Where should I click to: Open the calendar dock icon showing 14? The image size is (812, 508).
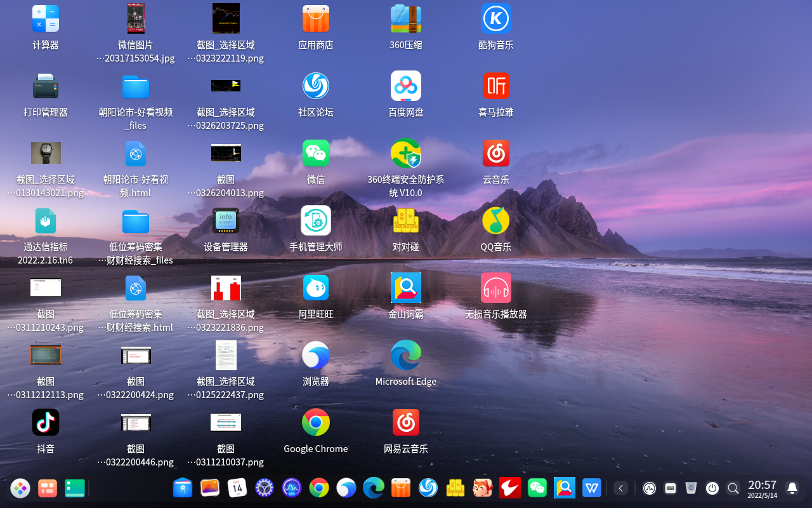coord(237,488)
